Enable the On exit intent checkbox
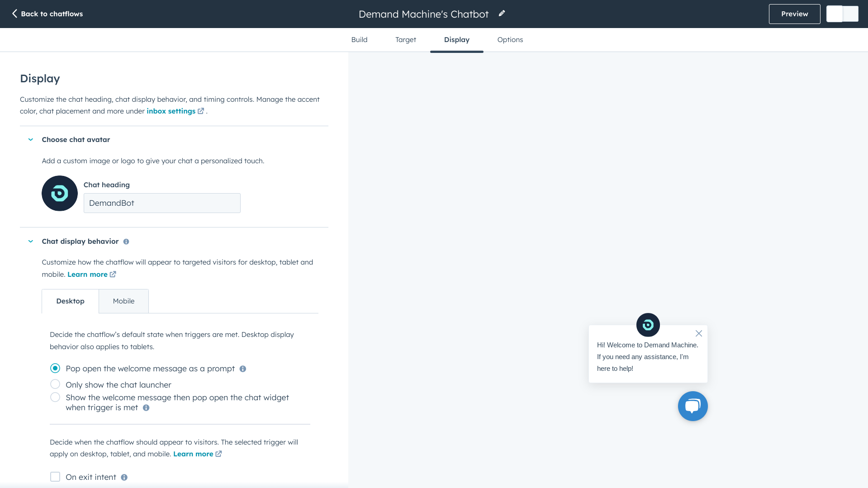The image size is (868, 488). [55, 477]
